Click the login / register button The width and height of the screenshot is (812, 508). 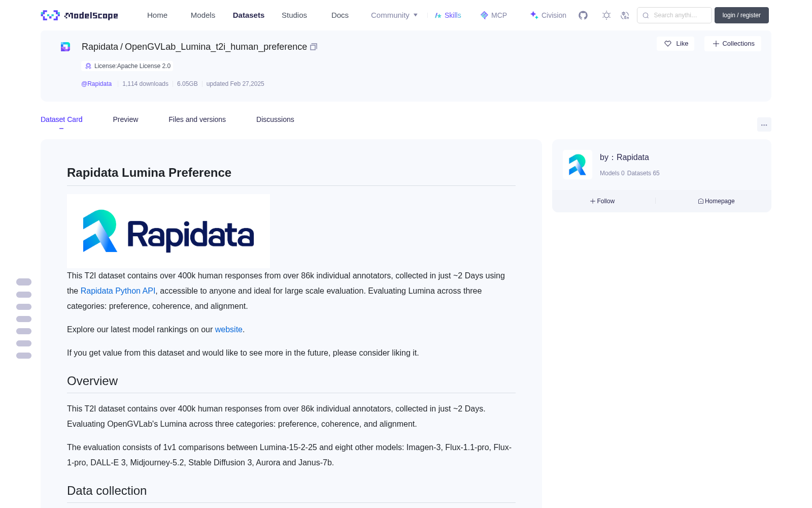[741, 15]
